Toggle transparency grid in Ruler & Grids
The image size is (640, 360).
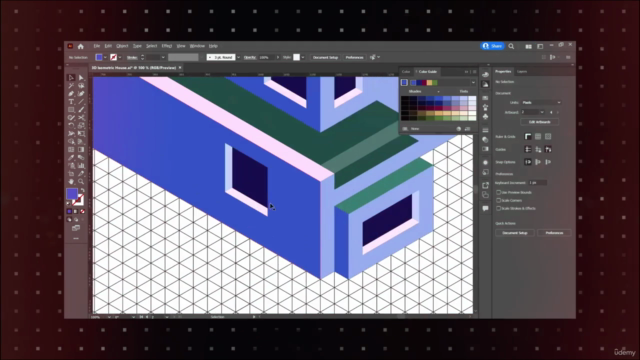[x=548, y=136]
